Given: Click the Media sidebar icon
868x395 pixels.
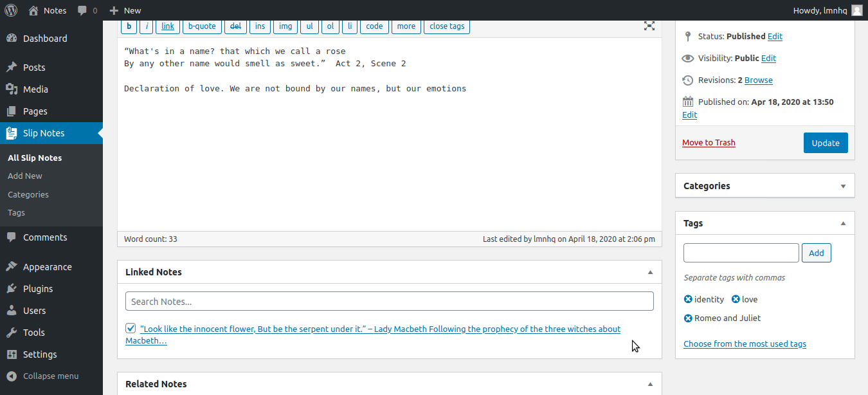Looking at the screenshot, I should pos(12,89).
